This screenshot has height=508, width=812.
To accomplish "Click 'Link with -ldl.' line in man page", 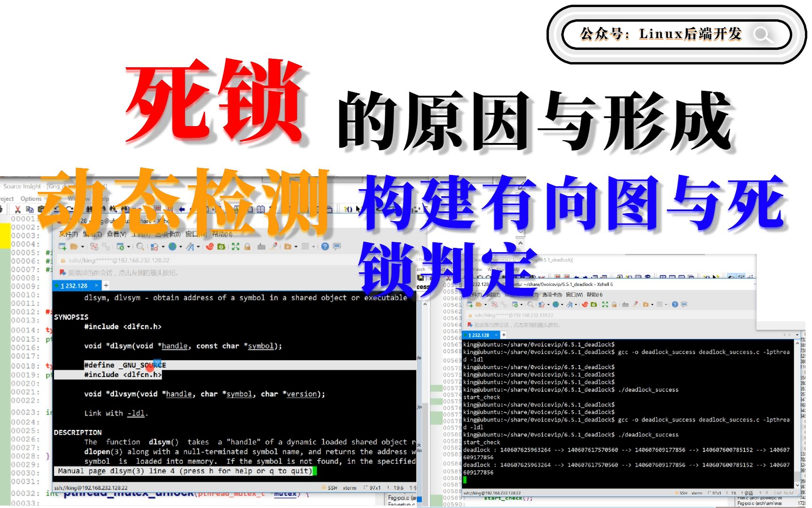I will tap(116, 413).
